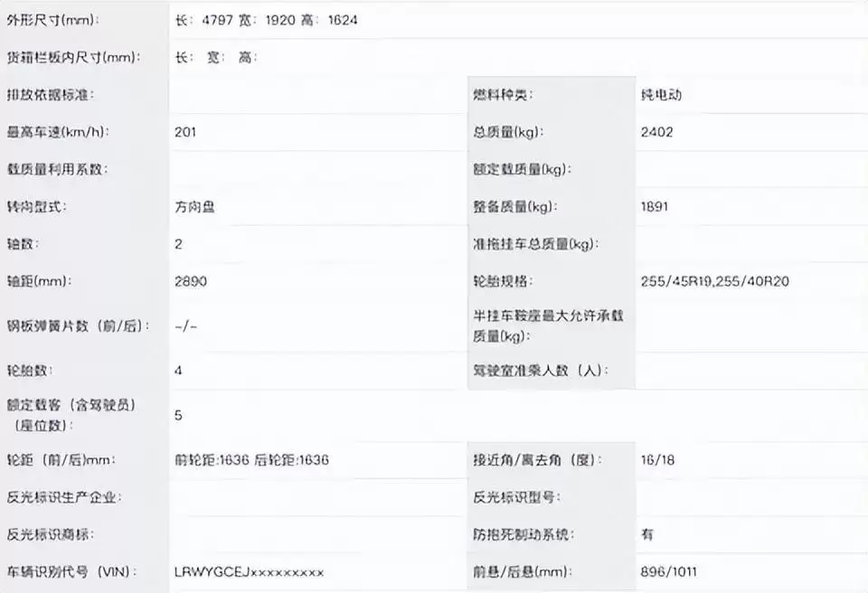Click the 燃料种类 value 纯电动
868x593 pixels.
[x=660, y=95]
